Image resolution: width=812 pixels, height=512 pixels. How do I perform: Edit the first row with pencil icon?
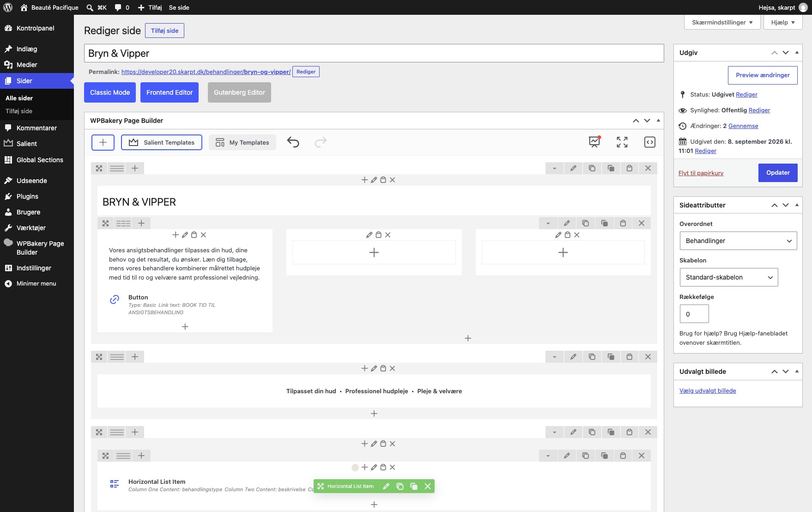click(573, 168)
